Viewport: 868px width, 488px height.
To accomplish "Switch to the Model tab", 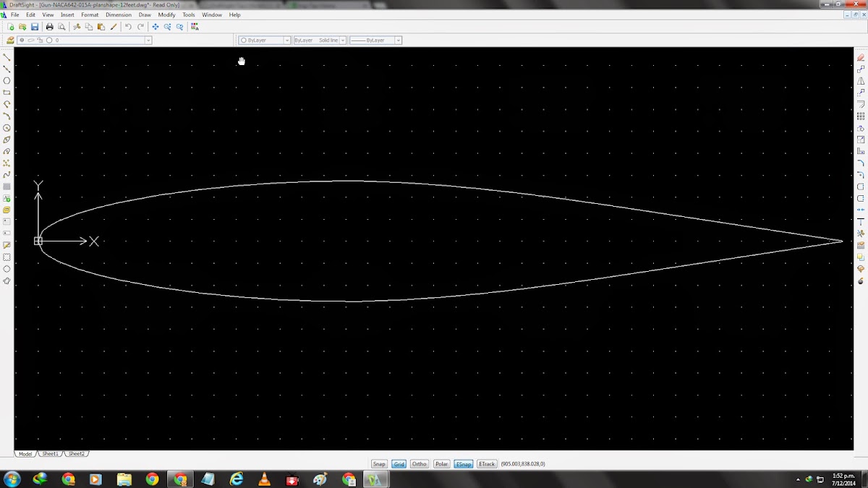I will [25, 454].
